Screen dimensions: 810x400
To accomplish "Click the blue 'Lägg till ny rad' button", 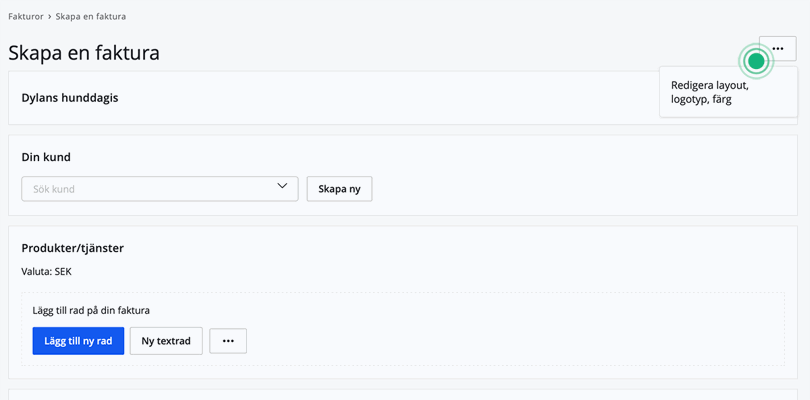I will pos(78,341).
